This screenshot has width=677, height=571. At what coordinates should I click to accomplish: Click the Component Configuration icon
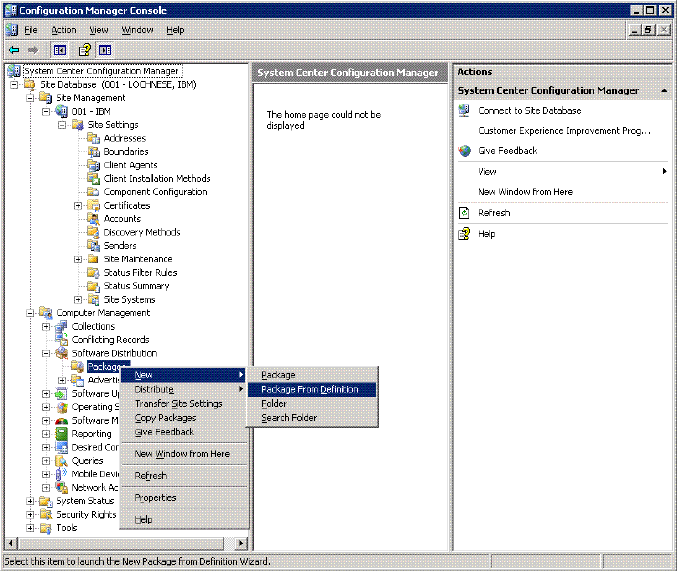click(93, 192)
